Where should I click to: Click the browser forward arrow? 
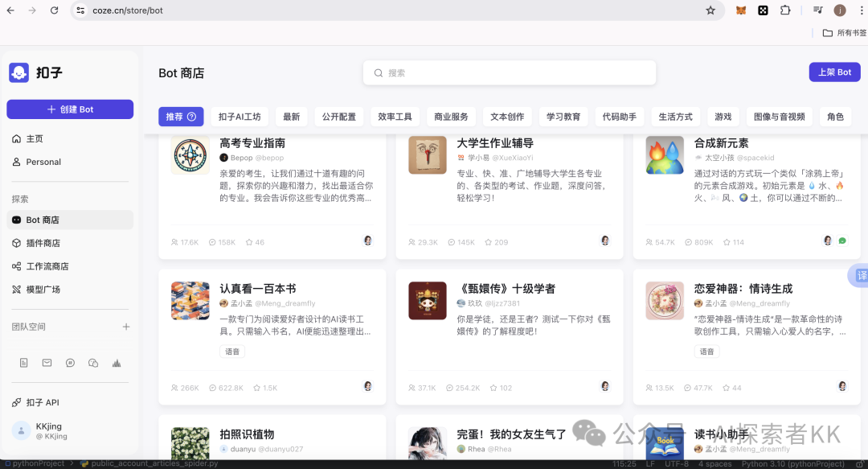[x=32, y=10]
